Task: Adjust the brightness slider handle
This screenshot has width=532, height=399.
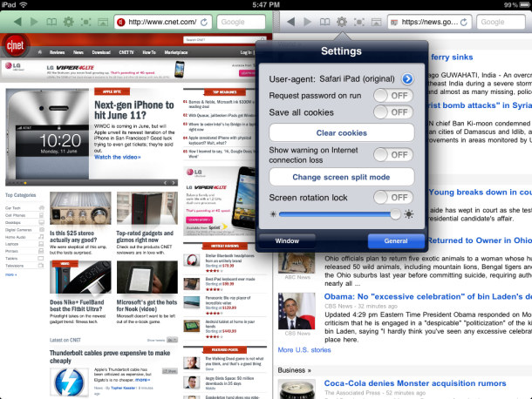Action: click(395, 214)
